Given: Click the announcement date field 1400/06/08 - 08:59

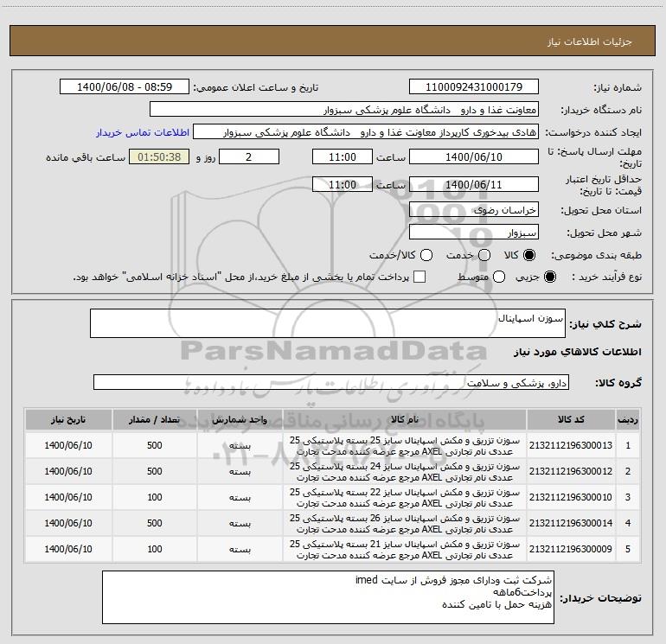Looking at the screenshot, I should pos(125,87).
